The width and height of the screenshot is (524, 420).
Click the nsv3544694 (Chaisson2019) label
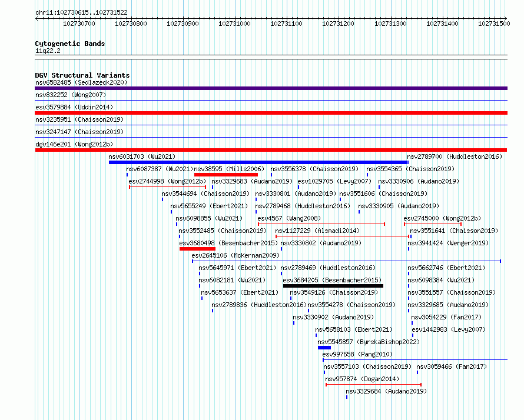205,194
